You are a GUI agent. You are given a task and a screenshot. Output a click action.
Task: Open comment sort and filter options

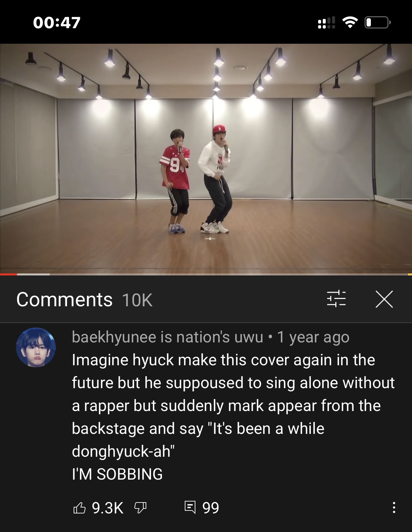(336, 299)
